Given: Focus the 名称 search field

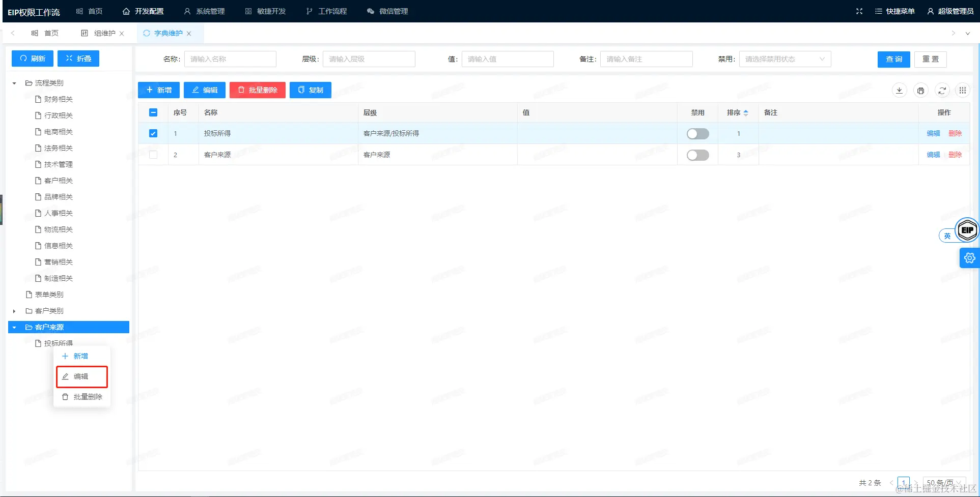Looking at the screenshot, I should tap(230, 59).
